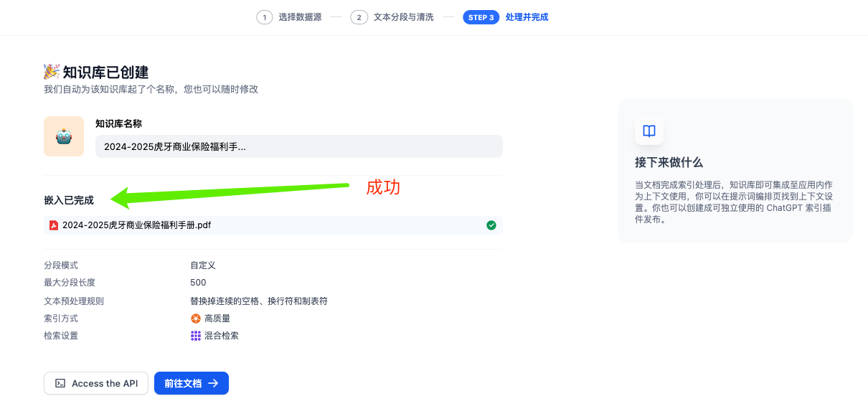Click the purple hybrid search grid icon
Screen dimensions: 868x419
click(195, 336)
